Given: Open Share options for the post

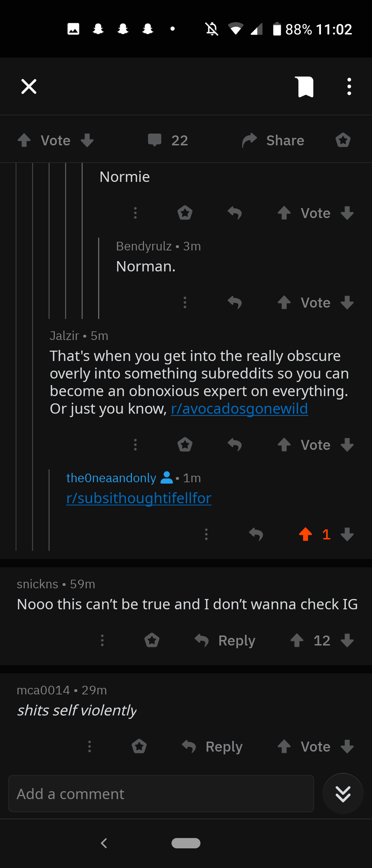Looking at the screenshot, I should 273,140.
